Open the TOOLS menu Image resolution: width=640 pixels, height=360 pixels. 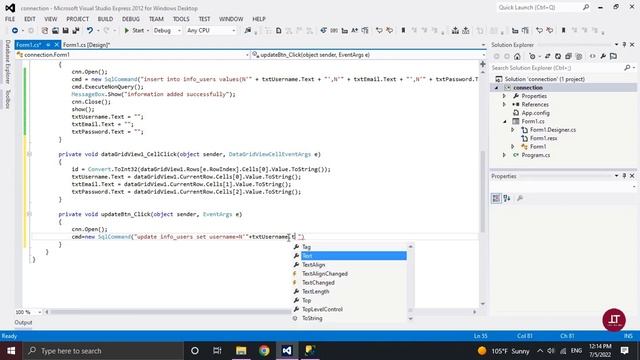point(181,19)
